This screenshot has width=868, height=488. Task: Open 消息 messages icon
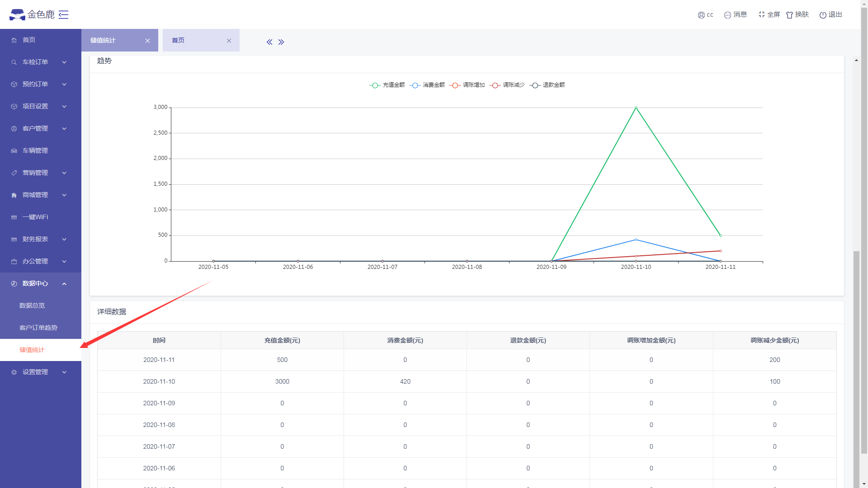click(x=727, y=15)
